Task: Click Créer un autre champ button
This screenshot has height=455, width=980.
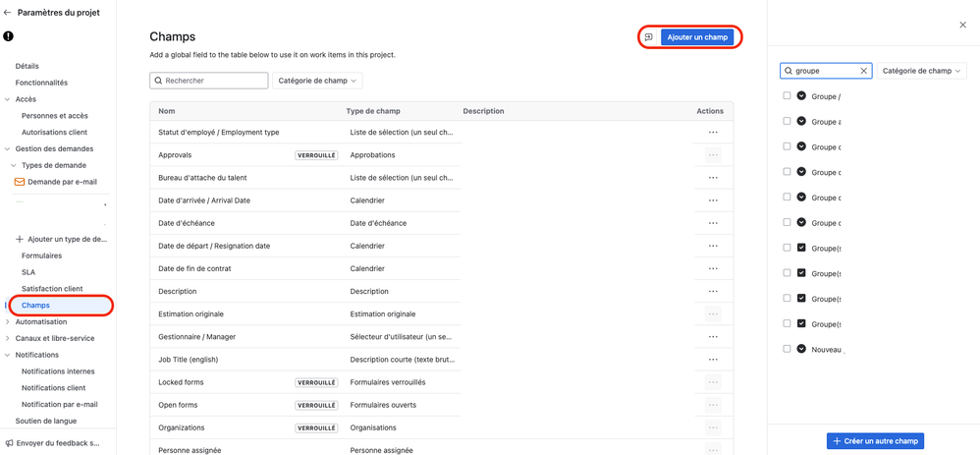Action: [875, 440]
